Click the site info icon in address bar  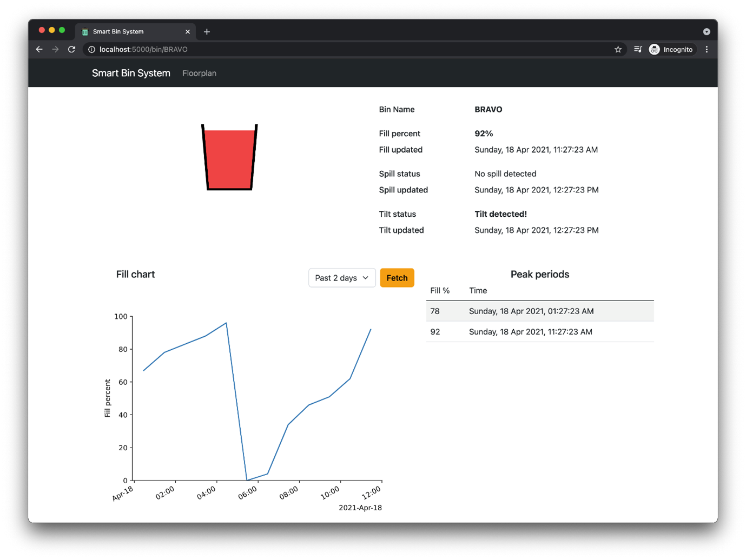click(91, 49)
